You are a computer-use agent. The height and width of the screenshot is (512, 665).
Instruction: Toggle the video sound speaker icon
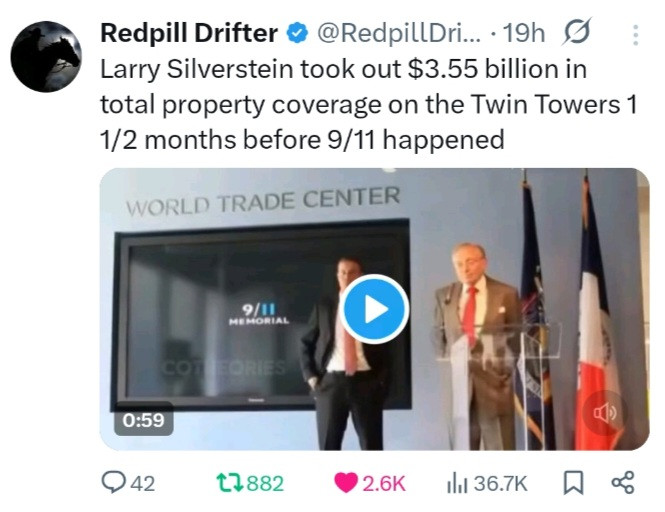coord(604,413)
